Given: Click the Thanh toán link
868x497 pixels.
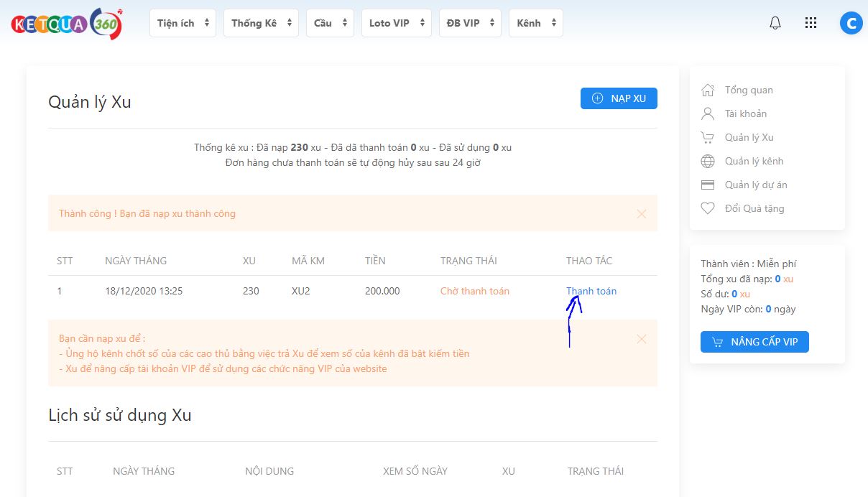Looking at the screenshot, I should point(591,291).
